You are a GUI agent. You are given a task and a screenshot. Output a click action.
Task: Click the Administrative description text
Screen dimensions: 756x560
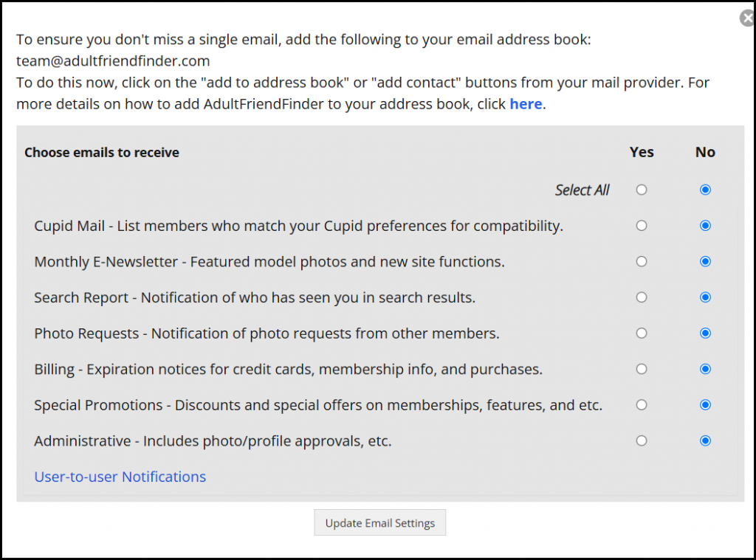coord(213,441)
